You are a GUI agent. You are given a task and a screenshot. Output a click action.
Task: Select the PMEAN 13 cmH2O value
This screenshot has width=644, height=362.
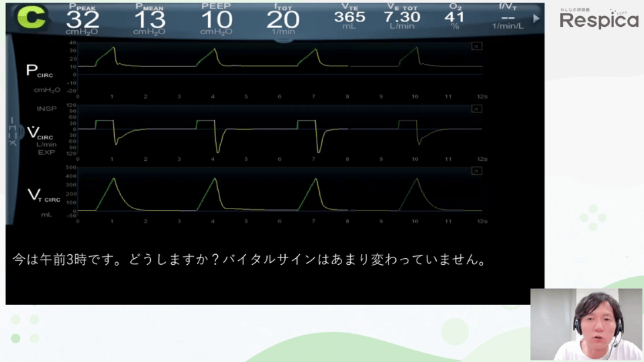click(x=150, y=19)
